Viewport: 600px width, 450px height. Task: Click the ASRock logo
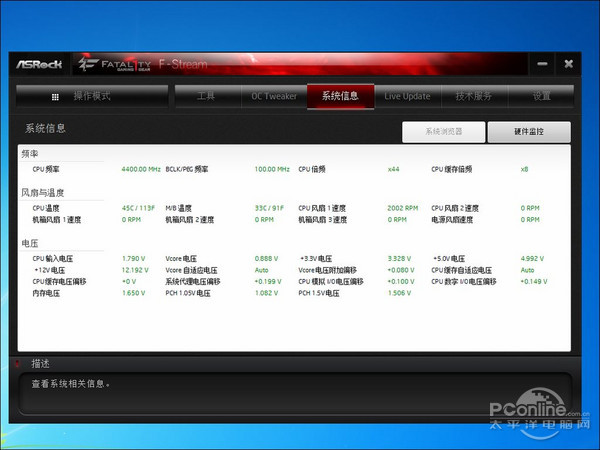point(39,64)
